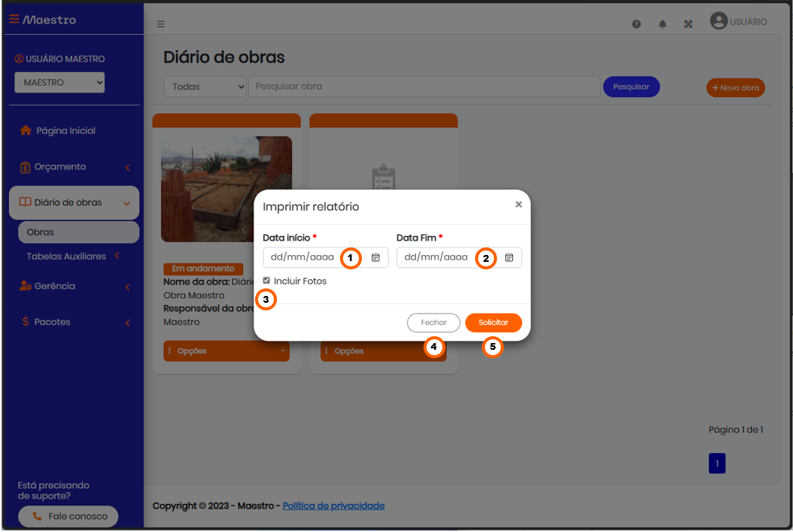Close the Imprimir relatório dialog
The height and width of the screenshot is (532, 793).
(x=518, y=204)
